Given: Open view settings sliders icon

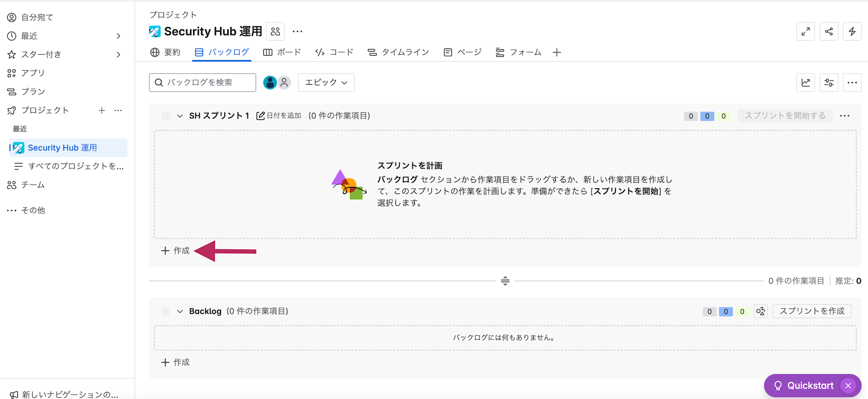Looking at the screenshot, I should coord(829,82).
